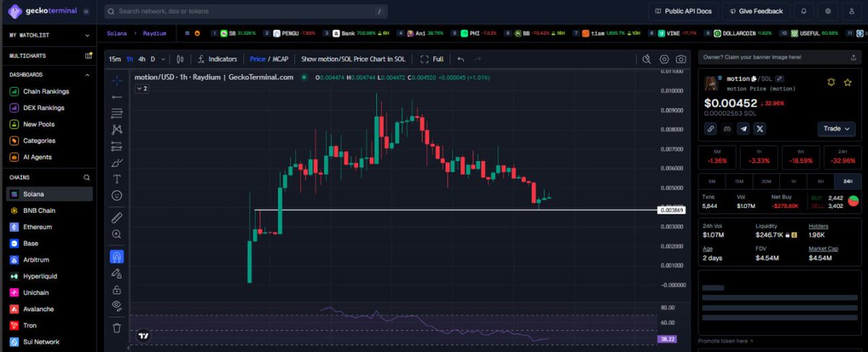Open the token website link icon
The width and height of the screenshot is (868, 352).
(x=711, y=129)
